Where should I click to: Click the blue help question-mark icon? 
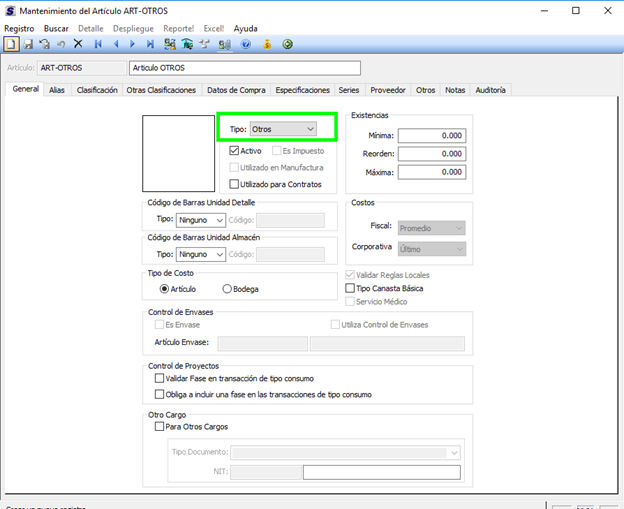coord(246,44)
